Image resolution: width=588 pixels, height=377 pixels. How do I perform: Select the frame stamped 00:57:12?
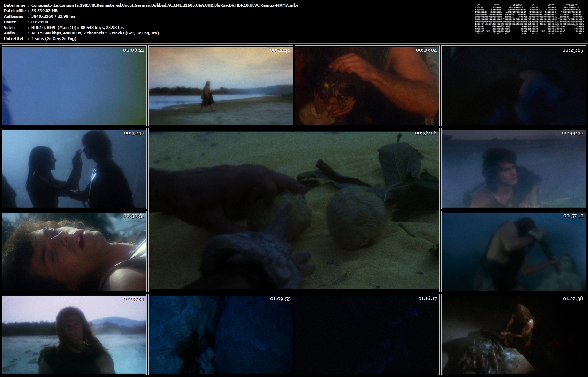point(513,252)
